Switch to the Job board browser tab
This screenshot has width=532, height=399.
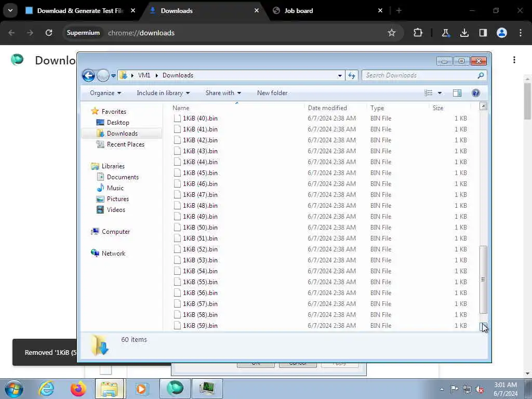pos(299,11)
